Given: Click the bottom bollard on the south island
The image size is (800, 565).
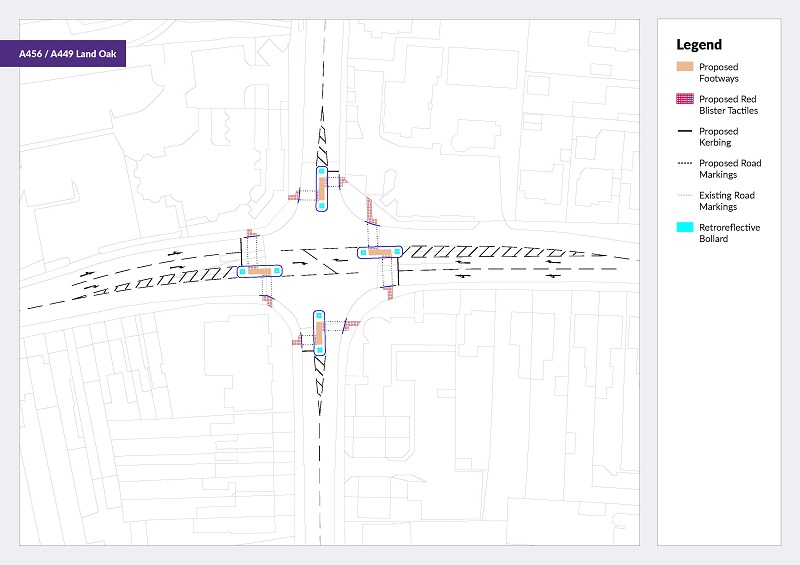Looking at the screenshot, I should point(319,350).
